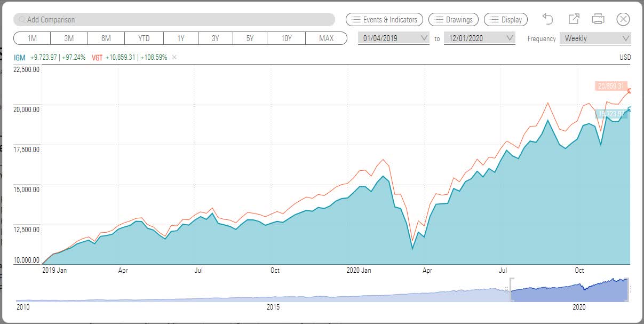Open the Frequency dropdown showing Weekly
644x324 pixels.
click(595, 38)
